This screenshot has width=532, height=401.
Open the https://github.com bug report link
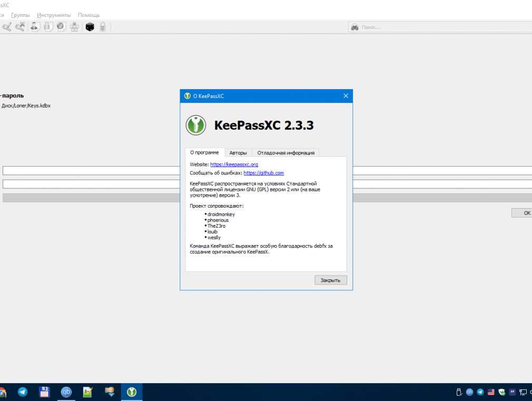[263, 173]
